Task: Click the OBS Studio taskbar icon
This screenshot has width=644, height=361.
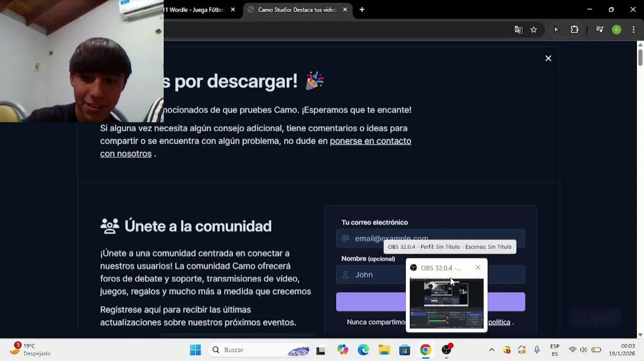Action: (446, 350)
